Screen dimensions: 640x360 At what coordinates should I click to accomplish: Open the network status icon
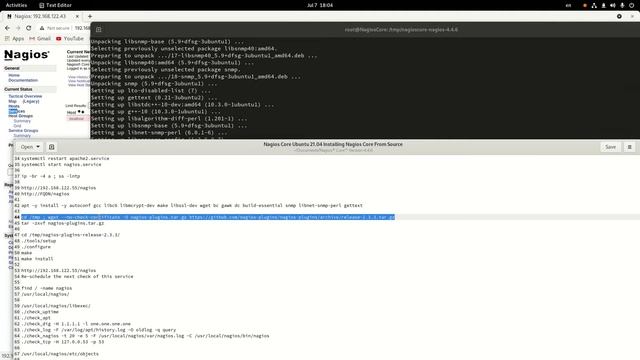pyautogui.click(x=594, y=5)
